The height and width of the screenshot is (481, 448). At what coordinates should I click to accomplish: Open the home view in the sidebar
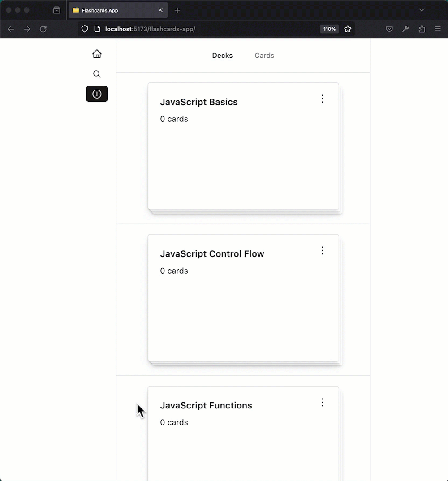pyautogui.click(x=97, y=53)
